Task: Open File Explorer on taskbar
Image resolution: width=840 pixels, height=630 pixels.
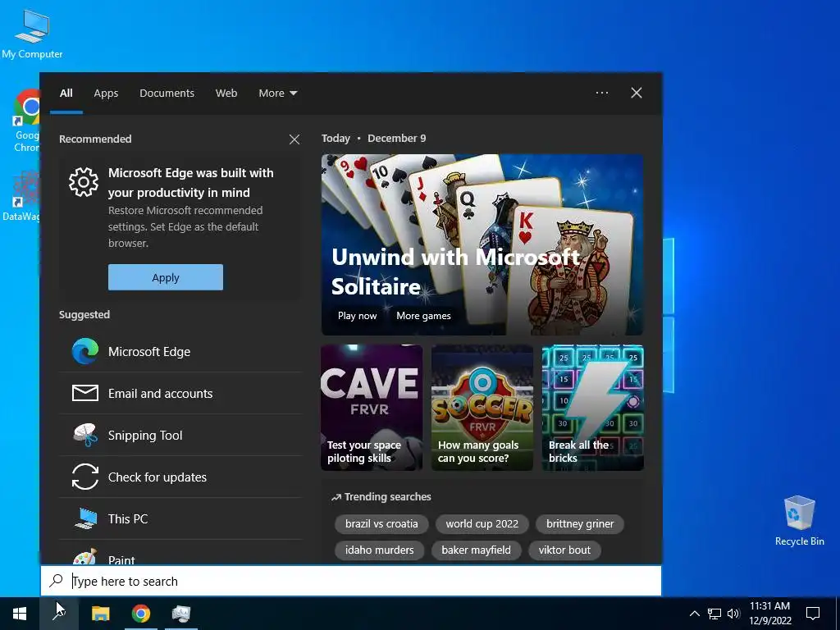Action: coord(100,614)
